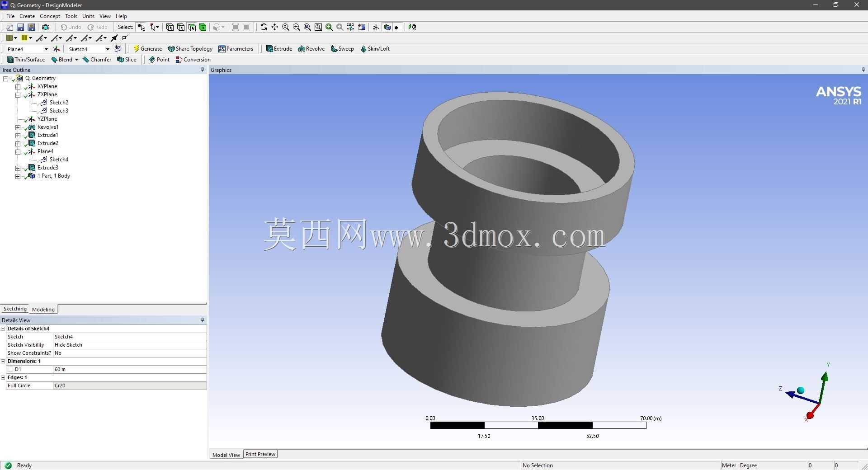Toggle the Graphics panel pin
The height and width of the screenshot is (470, 868).
pos(863,70)
